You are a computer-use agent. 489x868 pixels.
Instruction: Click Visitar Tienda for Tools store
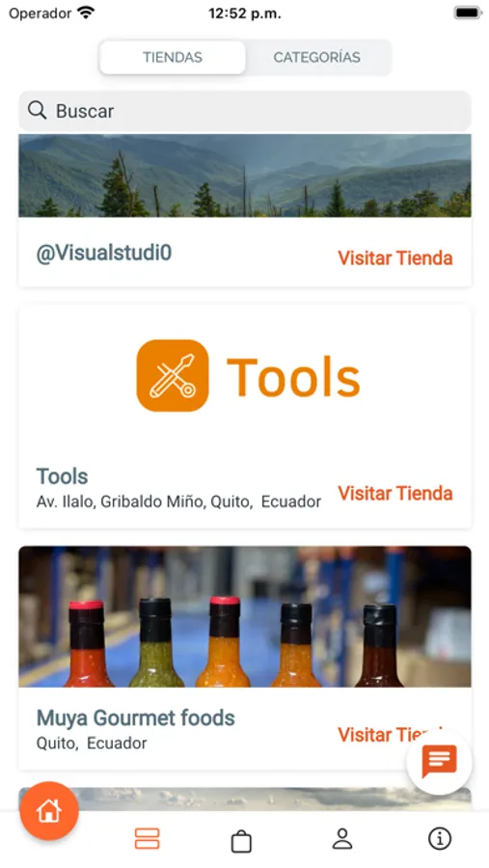tap(394, 493)
